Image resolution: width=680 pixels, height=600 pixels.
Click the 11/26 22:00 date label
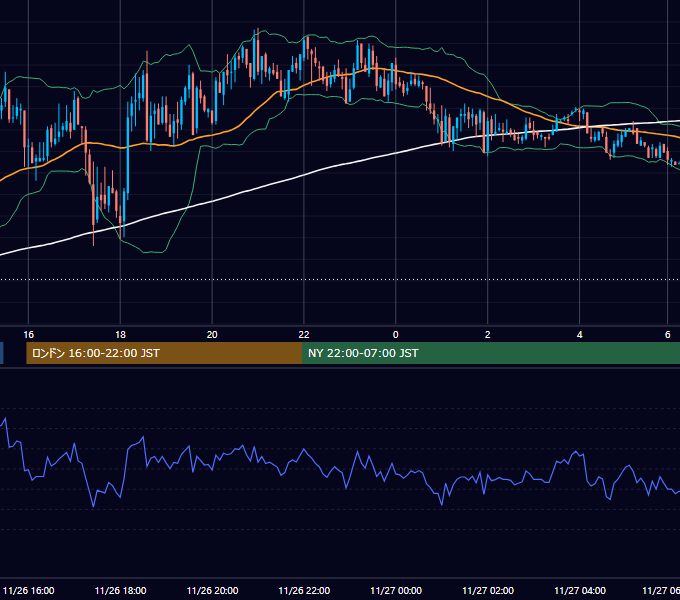tap(304, 590)
